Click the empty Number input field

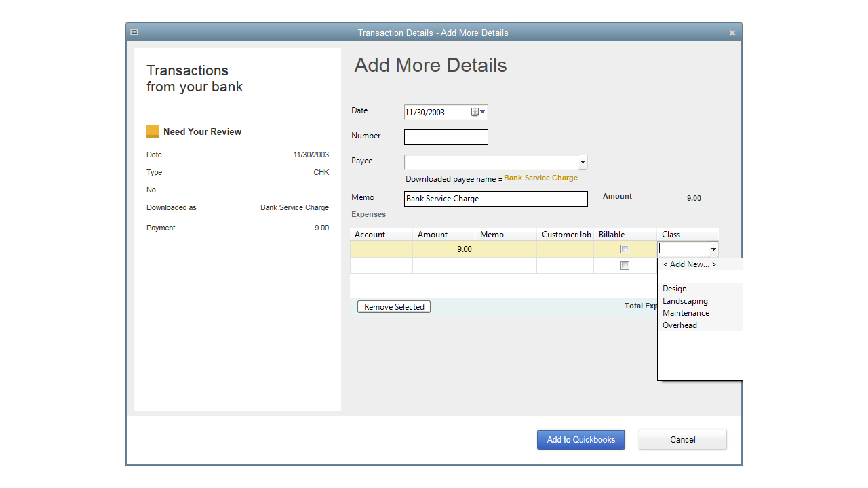tap(446, 137)
